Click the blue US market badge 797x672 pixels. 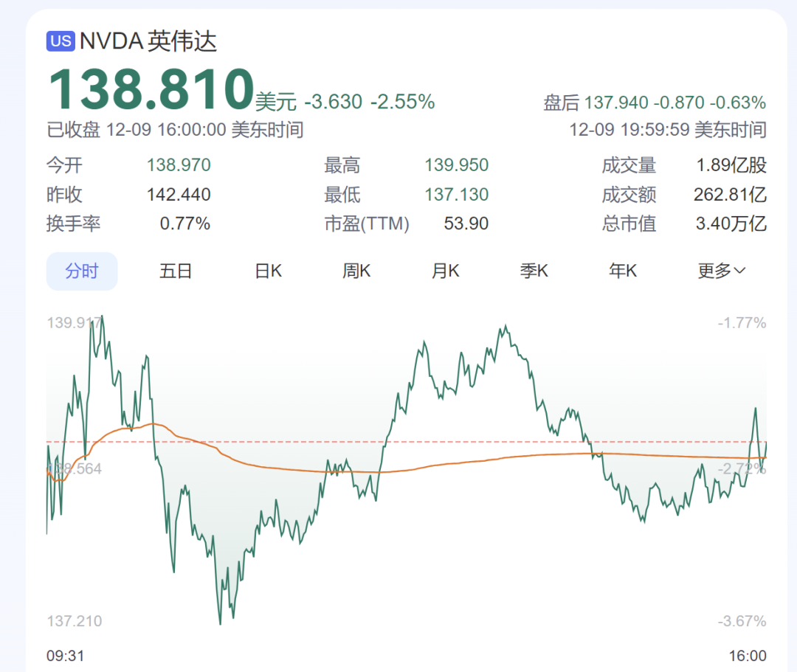point(61,41)
